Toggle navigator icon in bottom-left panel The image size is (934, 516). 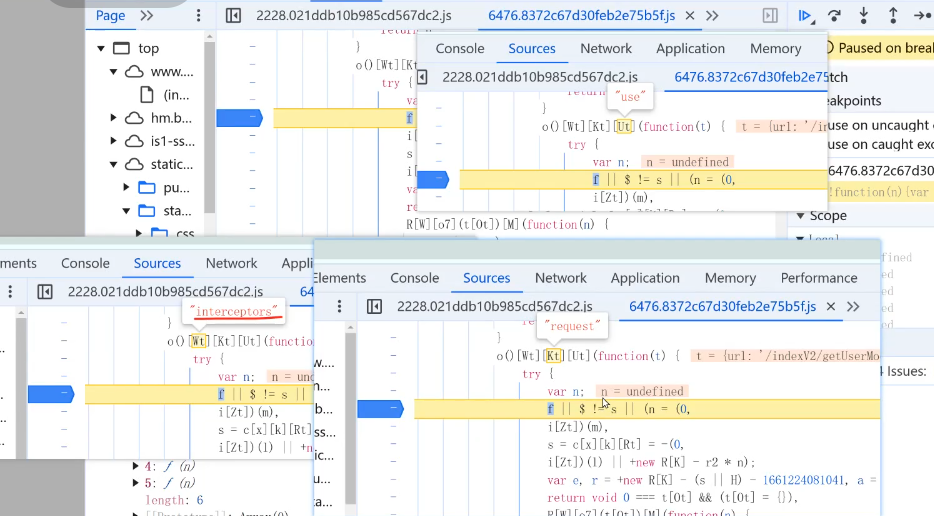tap(45, 291)
